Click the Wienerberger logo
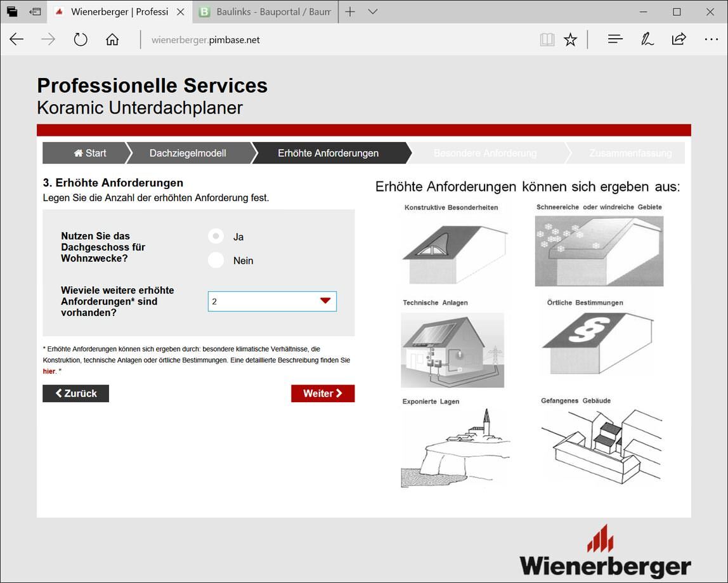728x583 pixels. 605,551
